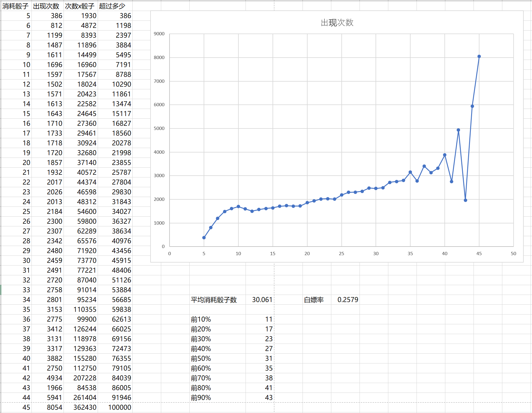Viewport: 532px width, 413px height.
Task: Select cell showing 16960
Action: pos(80,65)
